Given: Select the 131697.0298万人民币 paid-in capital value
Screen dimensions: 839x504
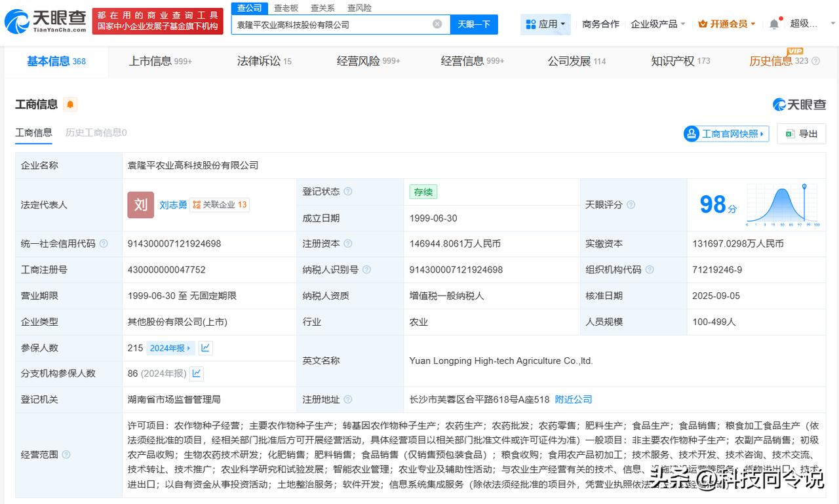Looking at the screenshot, I should 738,243.
